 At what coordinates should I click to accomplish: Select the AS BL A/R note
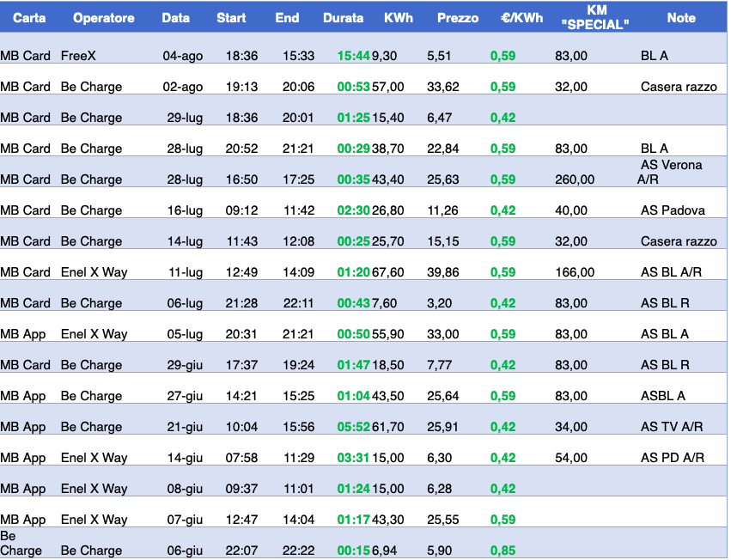[x=671, y=272]
